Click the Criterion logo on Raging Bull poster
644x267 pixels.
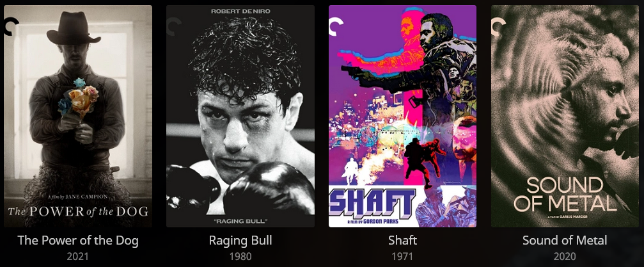point(174,27)
